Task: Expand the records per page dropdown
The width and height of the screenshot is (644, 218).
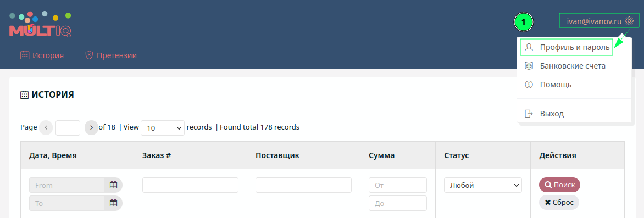Action: (163, 128)
